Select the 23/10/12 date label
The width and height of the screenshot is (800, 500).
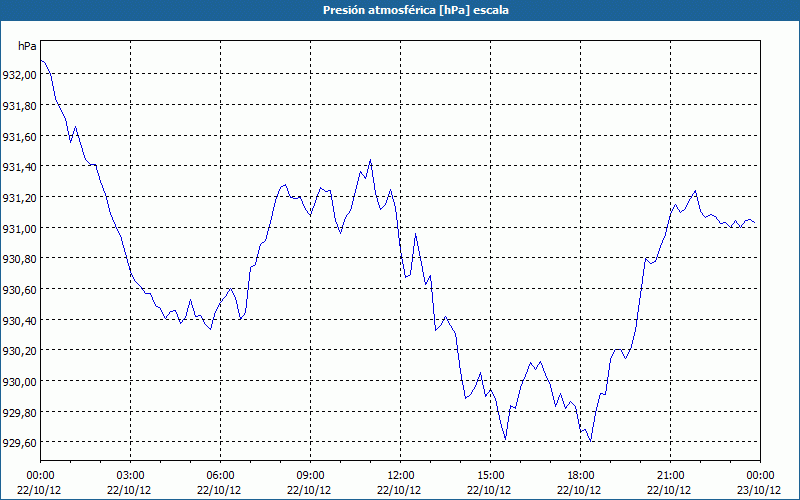[x=759, y=490]
